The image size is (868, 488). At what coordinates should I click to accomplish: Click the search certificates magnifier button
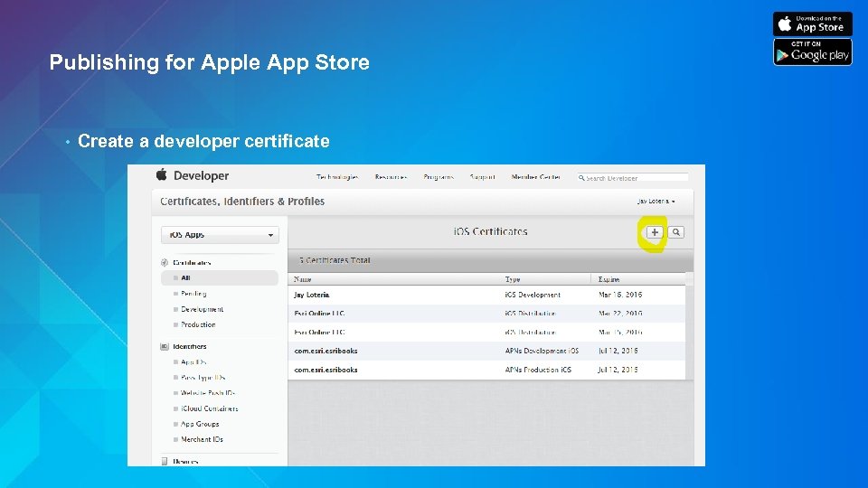click(x=676, y=232)
